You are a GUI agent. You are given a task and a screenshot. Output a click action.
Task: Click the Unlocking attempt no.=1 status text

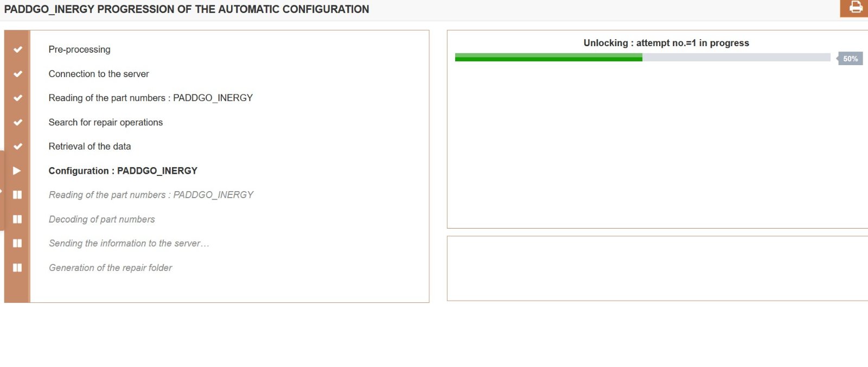[x=666, y=43]
